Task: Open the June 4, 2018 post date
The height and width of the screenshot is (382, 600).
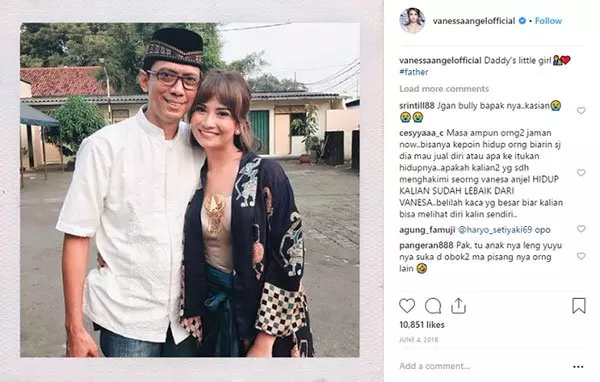Action: [418, 340]
